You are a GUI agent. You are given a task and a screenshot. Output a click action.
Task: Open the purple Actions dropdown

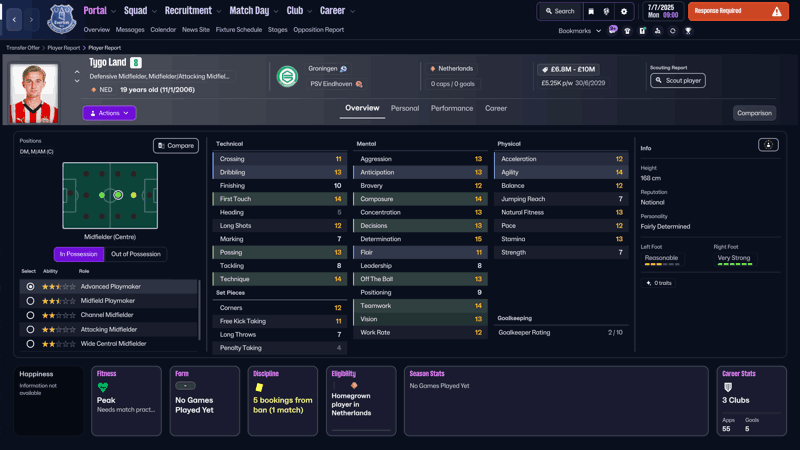[109, 113]
